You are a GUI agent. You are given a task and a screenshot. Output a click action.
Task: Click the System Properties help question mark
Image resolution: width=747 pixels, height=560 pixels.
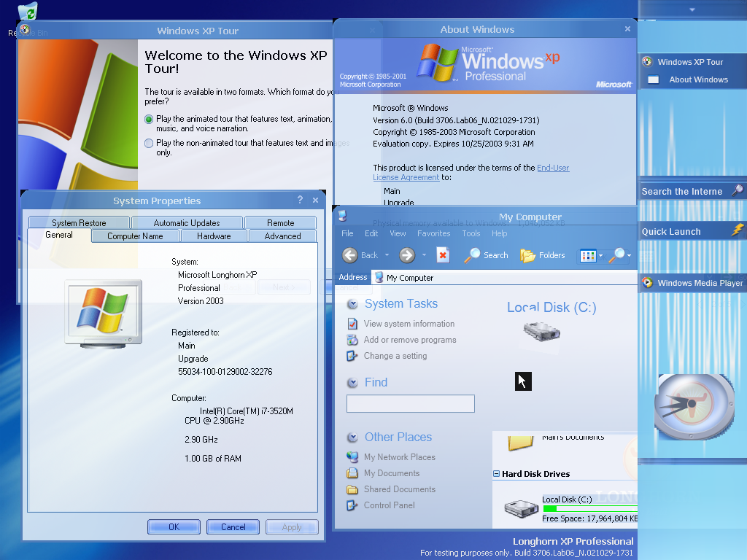tap(300, 200)
